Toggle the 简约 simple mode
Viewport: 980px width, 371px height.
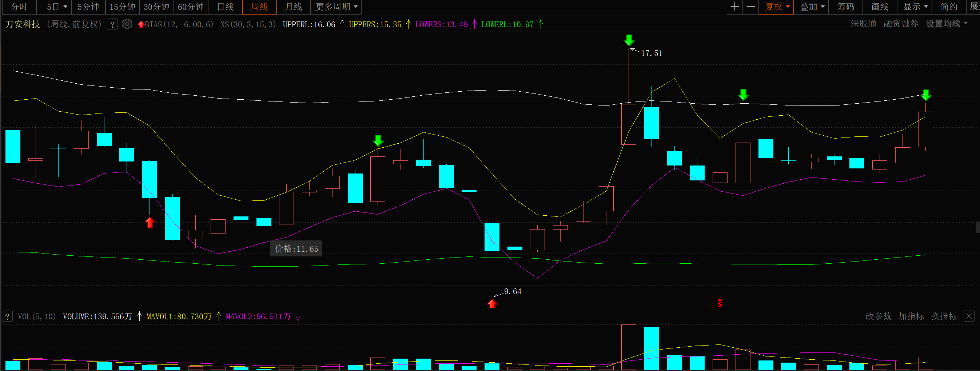(x=949, y=7)
